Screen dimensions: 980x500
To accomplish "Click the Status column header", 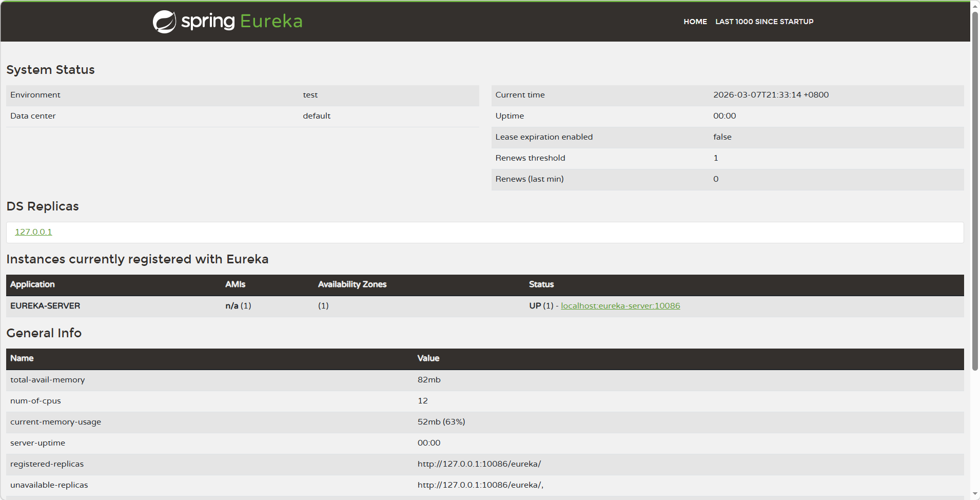I will pyautogui.click(x=541, y=284).
